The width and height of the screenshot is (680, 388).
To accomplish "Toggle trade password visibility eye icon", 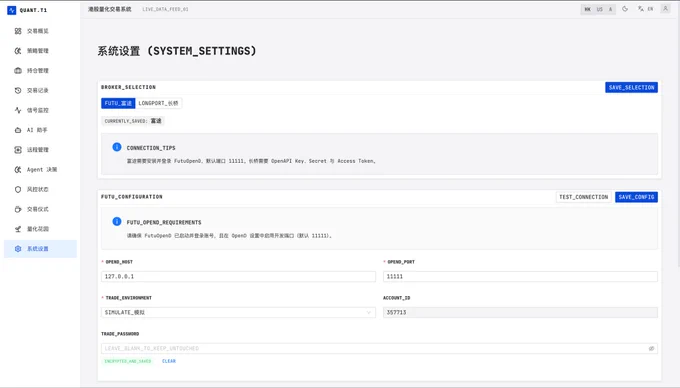I will (x=651, y=349).
